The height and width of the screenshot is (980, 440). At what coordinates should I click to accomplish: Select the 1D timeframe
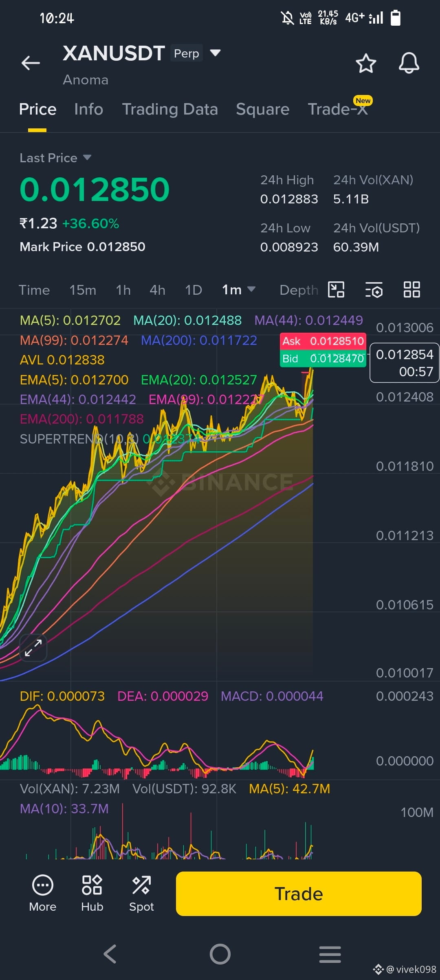pos(194,290)
